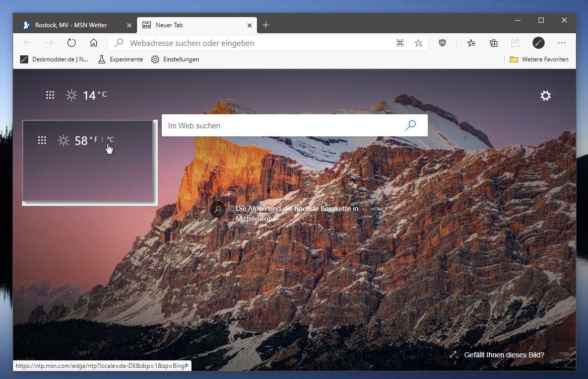Click the share icon in toolbar
The image size is (588, 379).
click(x=515, y=43)
